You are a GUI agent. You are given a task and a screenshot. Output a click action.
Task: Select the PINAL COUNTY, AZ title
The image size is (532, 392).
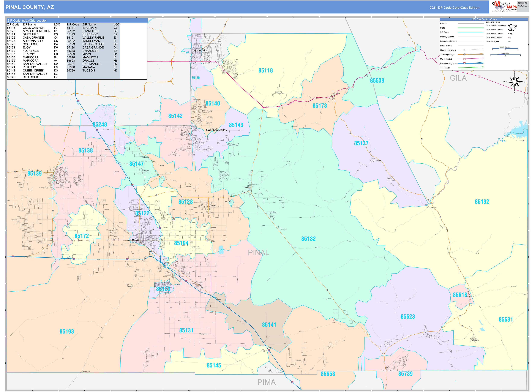point(30,7)
